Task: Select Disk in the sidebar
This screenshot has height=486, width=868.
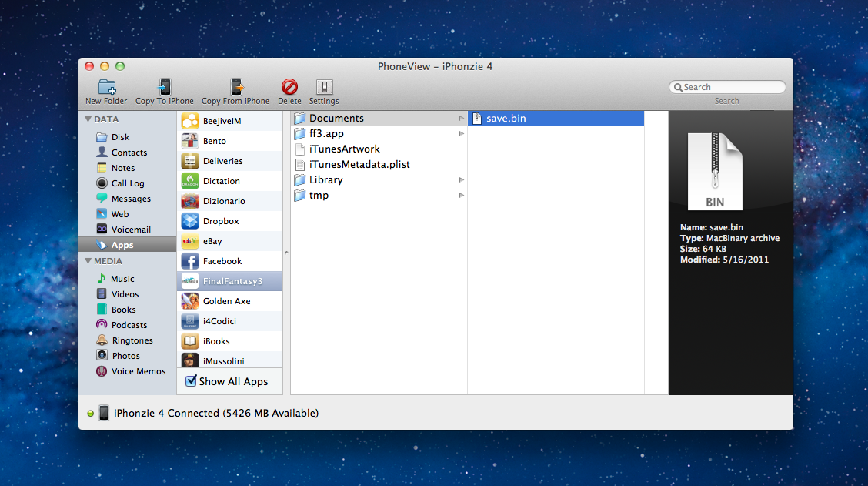Action: (127, 137)
